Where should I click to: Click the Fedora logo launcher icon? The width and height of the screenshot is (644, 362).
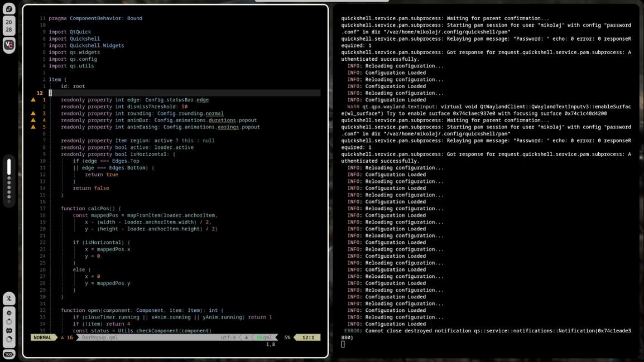[9, 9]
